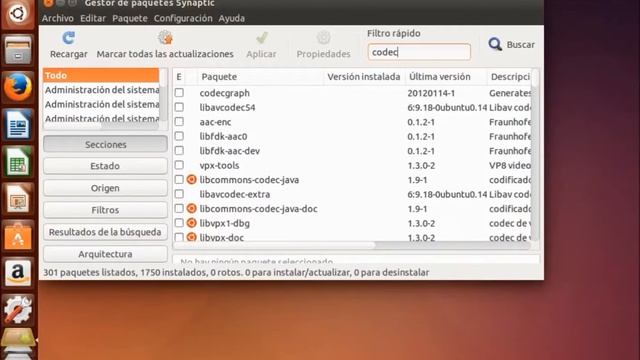Select the libfdk-aac-dev package name
640x360 pixels.
tap(229, 151)
